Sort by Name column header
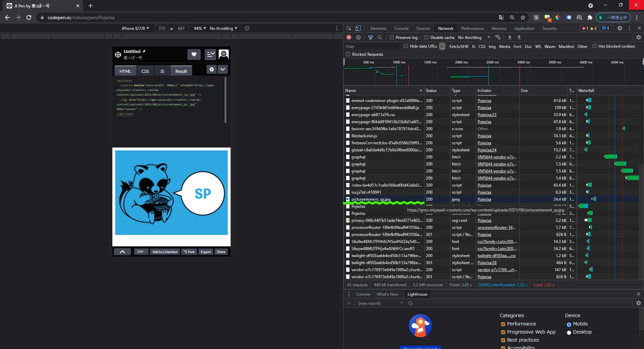Image resolution: width=644 pixels, height=349 pixels. [x=384, y=91]
